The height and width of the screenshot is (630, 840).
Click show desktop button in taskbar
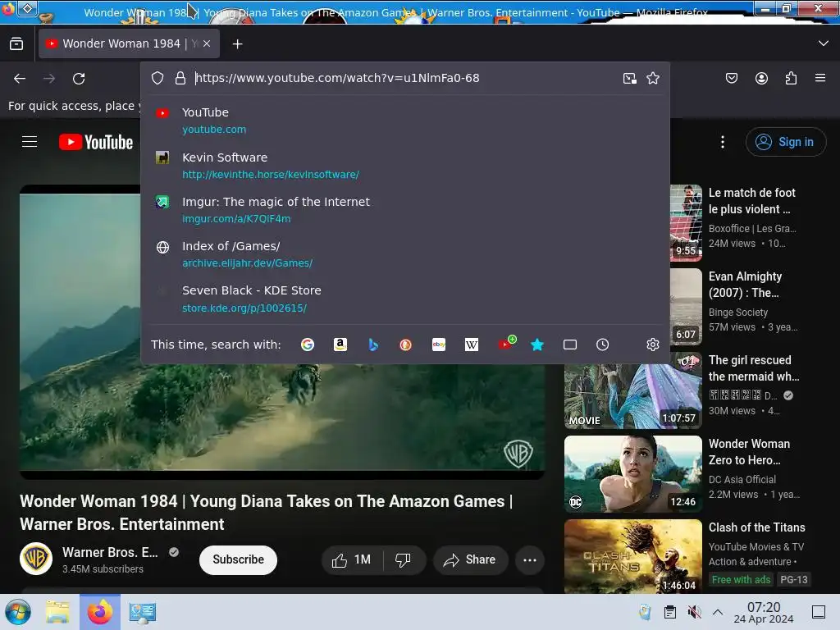tap(819, 612)
